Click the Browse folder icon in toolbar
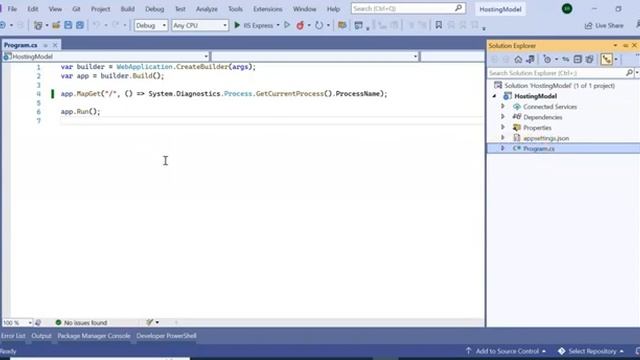Screen dimensions: 640x360 [342, 25]
